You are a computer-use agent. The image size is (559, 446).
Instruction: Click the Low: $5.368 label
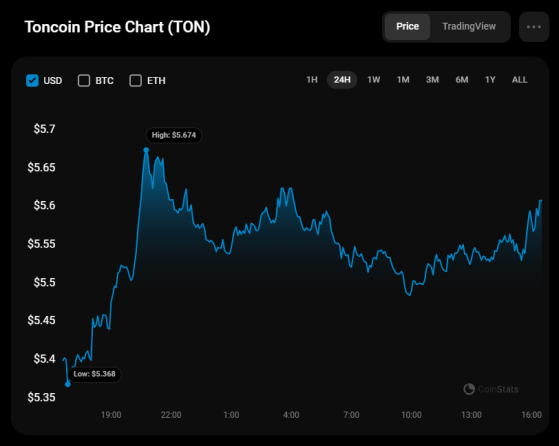coord(94,374)
